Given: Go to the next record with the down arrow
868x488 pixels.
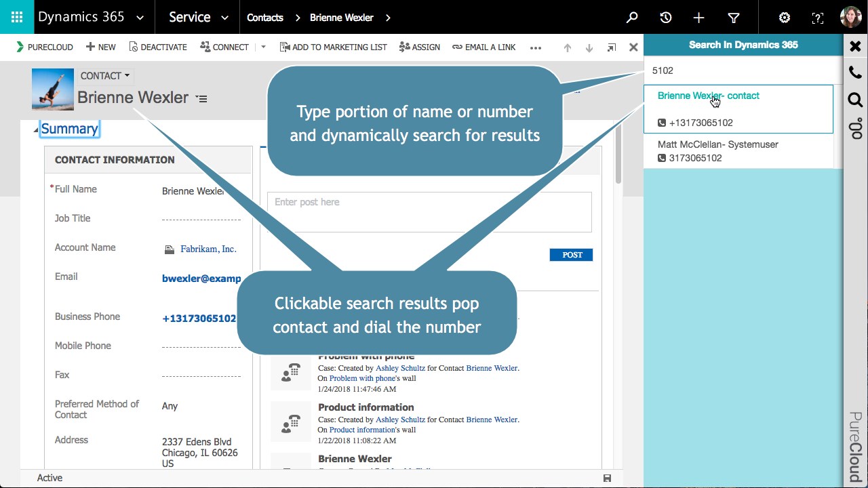Looking at the screenshot, I should pos(589,47).
